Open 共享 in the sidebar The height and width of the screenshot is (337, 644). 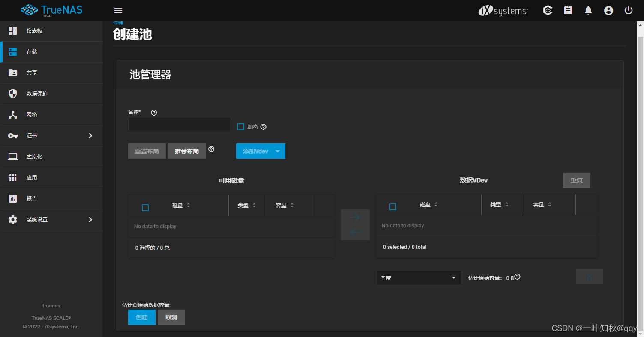(x=51, y=73)
